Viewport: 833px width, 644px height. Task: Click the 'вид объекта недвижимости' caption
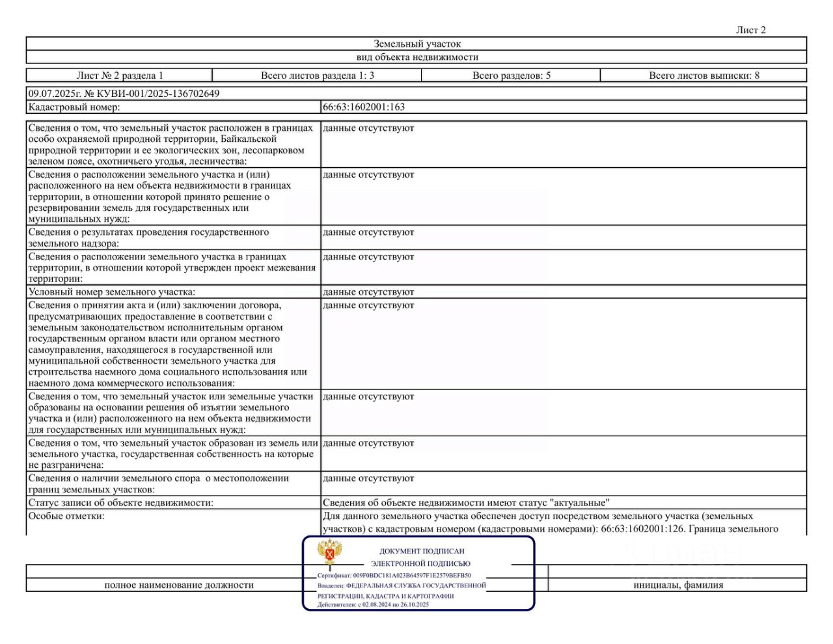coord(416,57)
